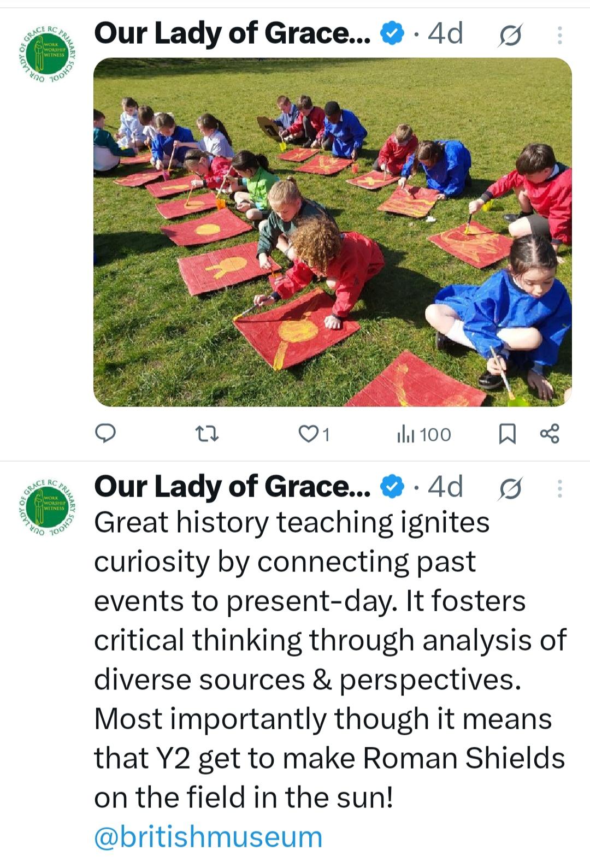Tap the share icon under the photo

click(550, 434)
